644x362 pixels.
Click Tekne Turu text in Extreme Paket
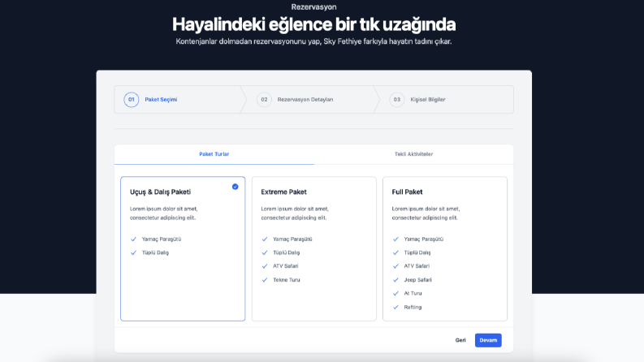point(287,280)
